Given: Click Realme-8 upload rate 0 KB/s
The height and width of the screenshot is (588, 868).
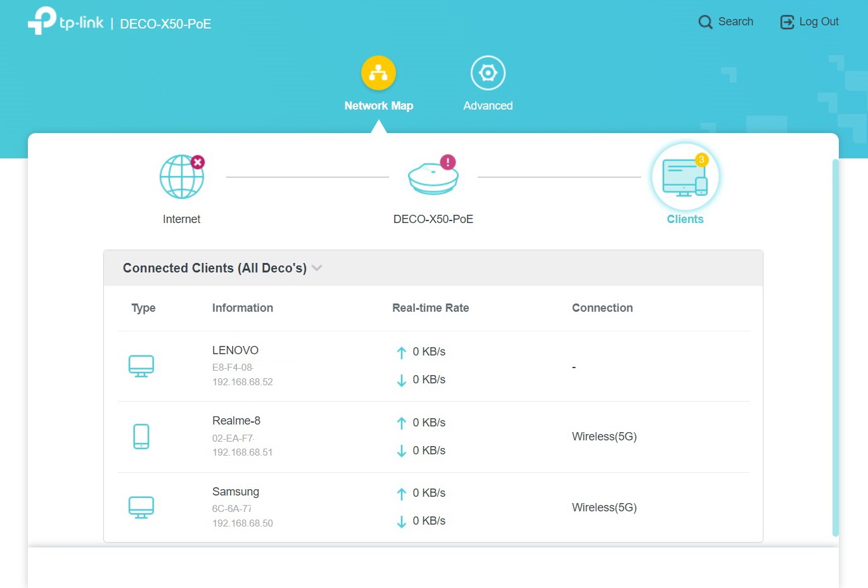Looking at the screenshot, I should pyautogui.click(x=429, y=423).
